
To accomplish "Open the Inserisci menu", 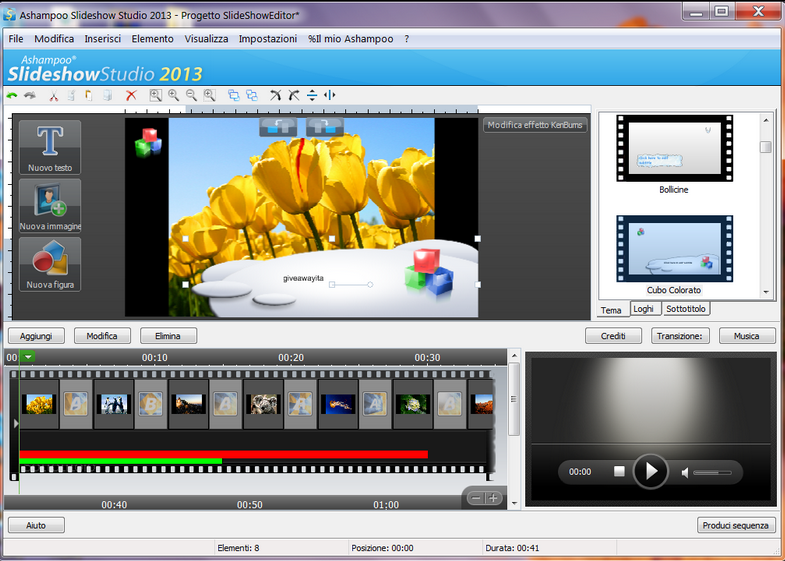I will pos(103,39).
